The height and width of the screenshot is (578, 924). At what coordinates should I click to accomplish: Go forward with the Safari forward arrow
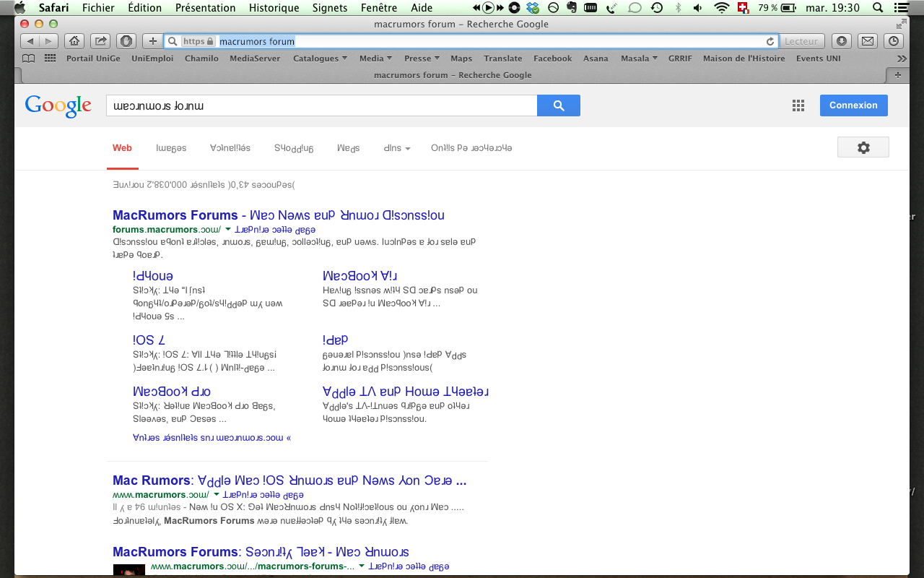tap(48, 41)
